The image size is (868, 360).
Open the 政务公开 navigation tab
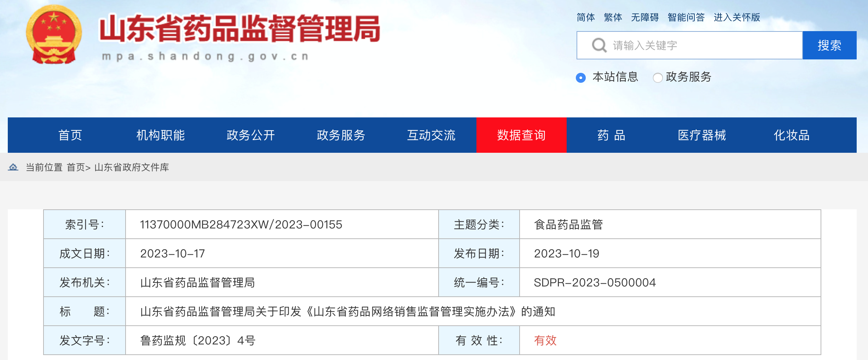point(251,135)
